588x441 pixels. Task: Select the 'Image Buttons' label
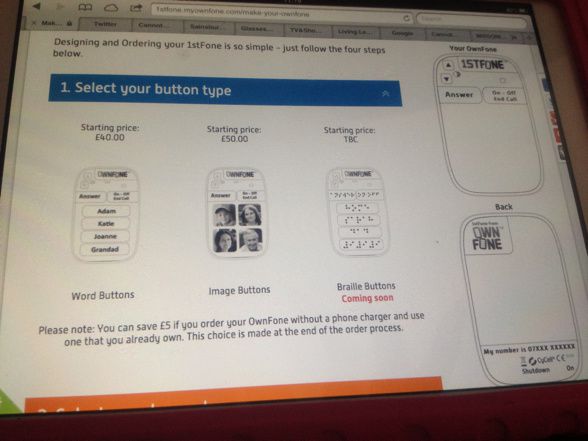click(239, 290)
